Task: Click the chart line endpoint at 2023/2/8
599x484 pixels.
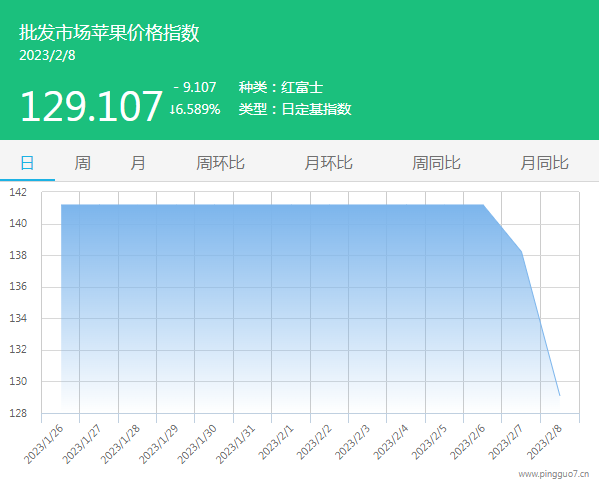Action: click(x=560, y=396)
